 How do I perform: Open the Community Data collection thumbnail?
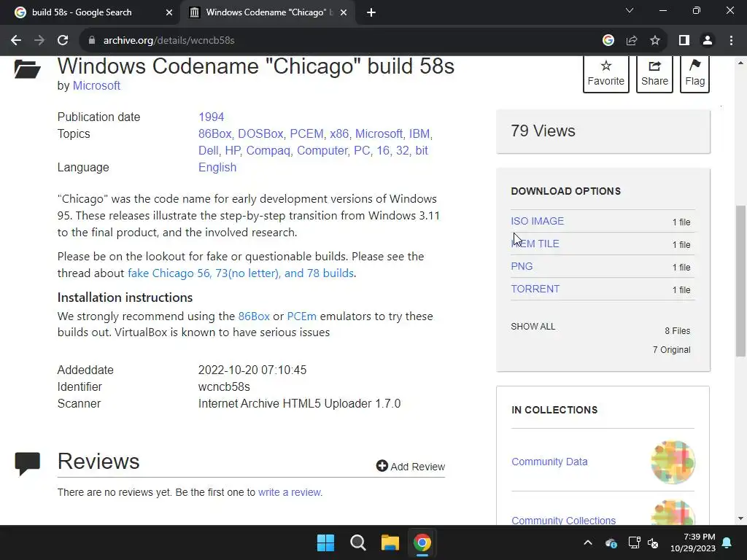click(673, 462)
